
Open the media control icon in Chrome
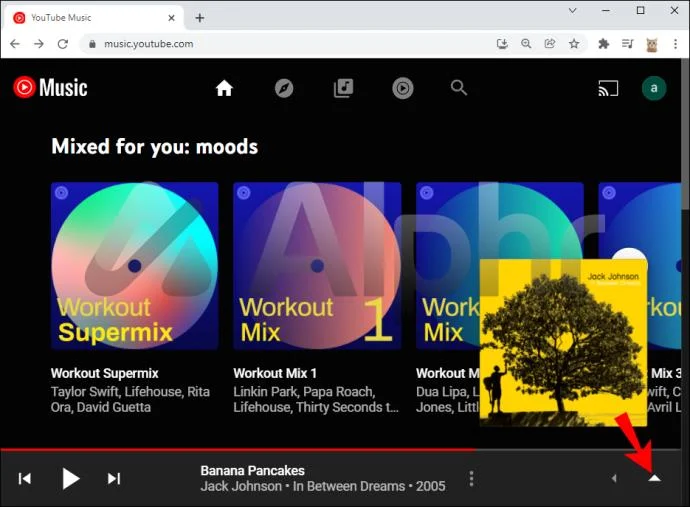click(x=628, y=44)
